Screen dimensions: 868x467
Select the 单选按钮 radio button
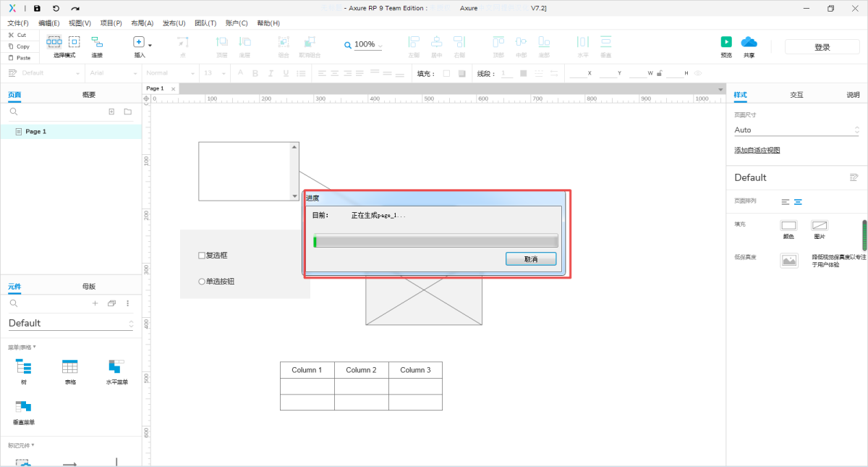tap(202, 282)
